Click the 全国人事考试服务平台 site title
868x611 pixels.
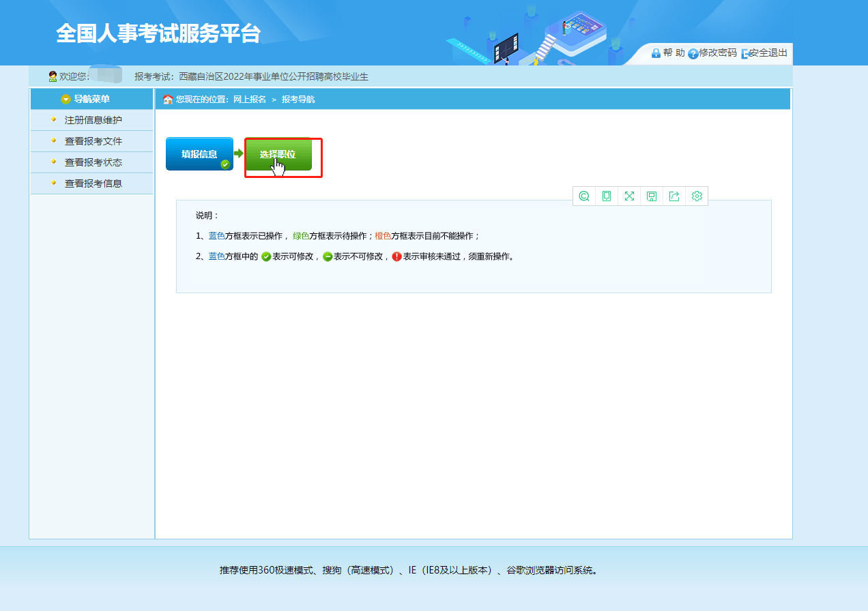(x=158, y=34)
